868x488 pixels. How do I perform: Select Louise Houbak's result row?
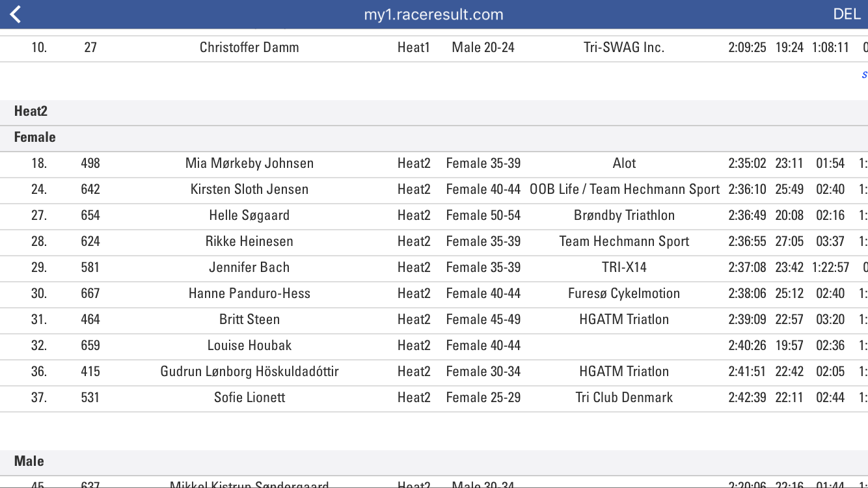pyautogui.click(x=249, y=346)
